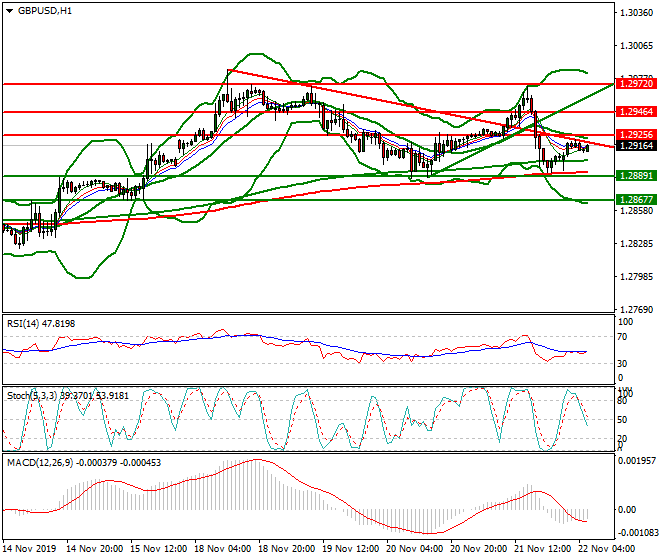Select the 19 Nov 12:00 time label
This screenshot has width=660, height=560.
pos(351,549)
